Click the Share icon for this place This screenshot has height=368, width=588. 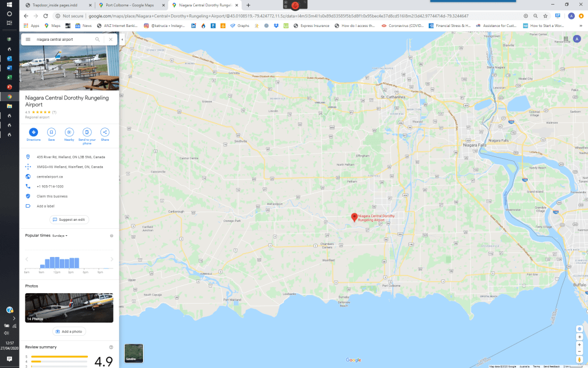tap(105, 132)
